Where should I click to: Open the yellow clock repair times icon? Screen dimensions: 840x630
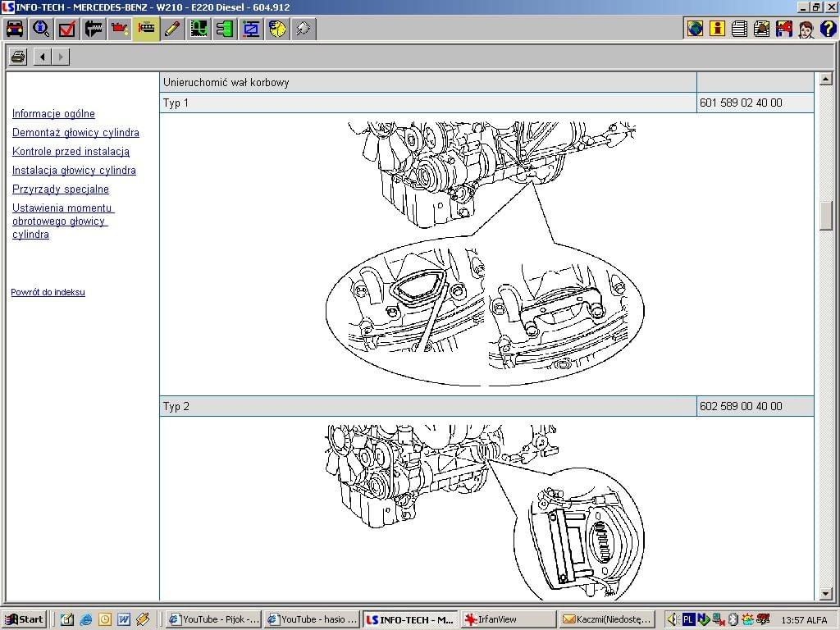(x=277, y=29)
